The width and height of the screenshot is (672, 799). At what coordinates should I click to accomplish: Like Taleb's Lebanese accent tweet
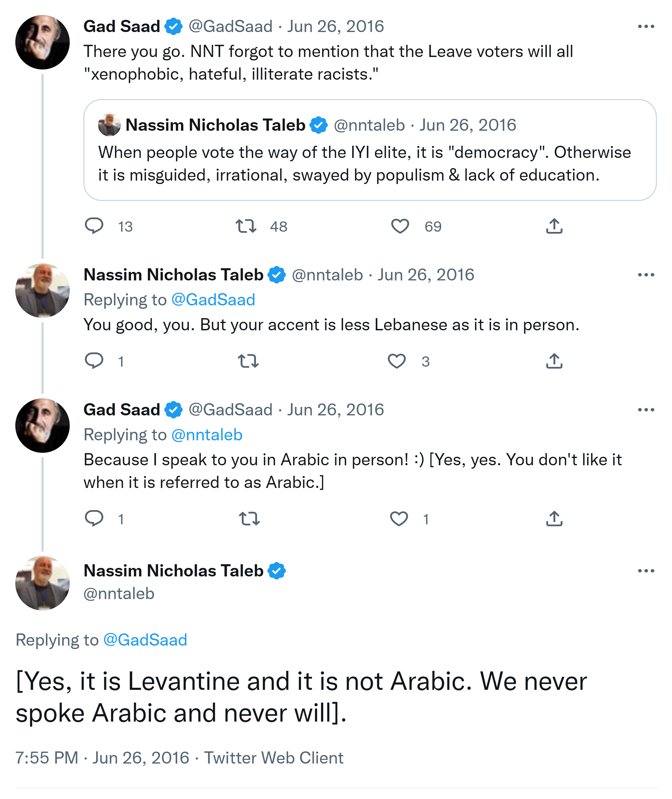[x=397, y=361]
